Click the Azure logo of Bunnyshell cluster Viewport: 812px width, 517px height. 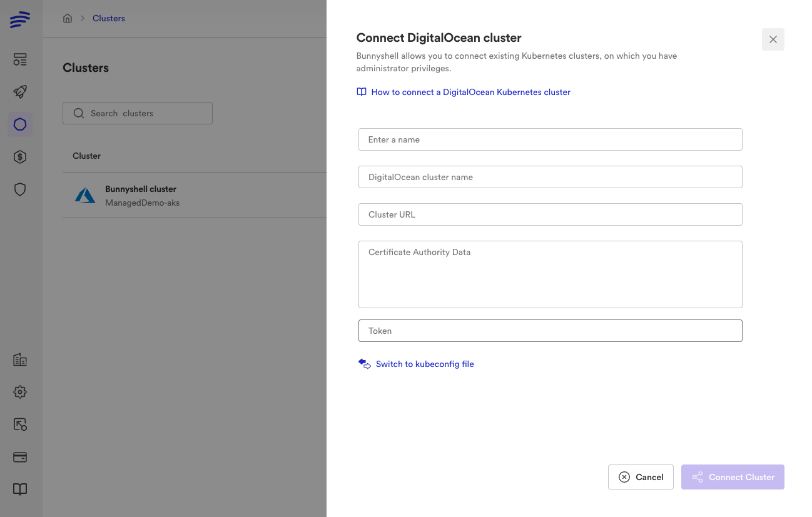(85, 196)
